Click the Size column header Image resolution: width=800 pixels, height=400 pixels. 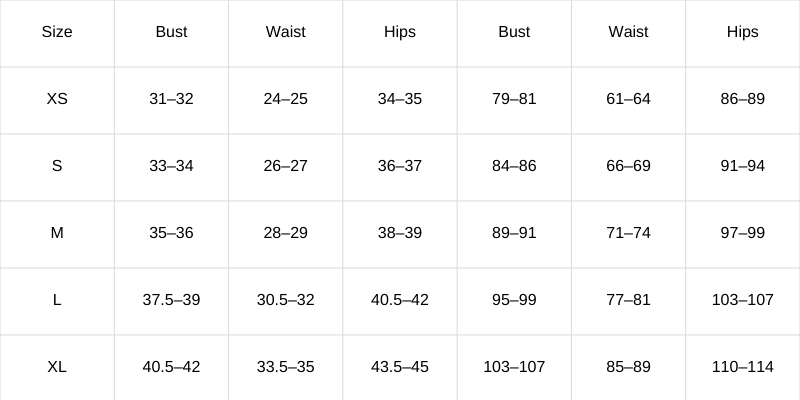(57, 32)
